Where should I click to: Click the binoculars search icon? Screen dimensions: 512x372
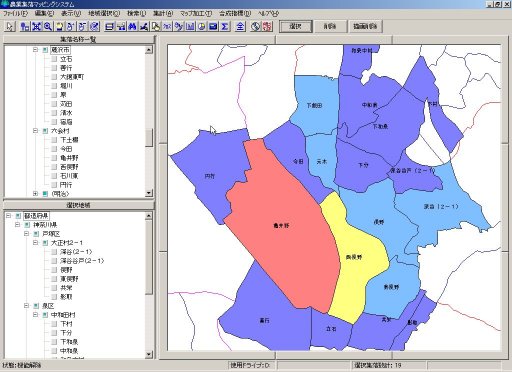coord(132,26)
